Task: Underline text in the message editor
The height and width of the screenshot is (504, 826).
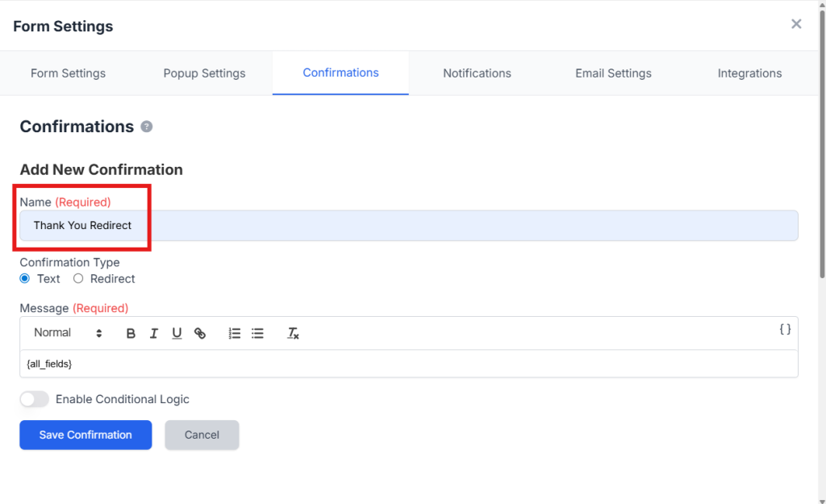Action: pos(177,333)
